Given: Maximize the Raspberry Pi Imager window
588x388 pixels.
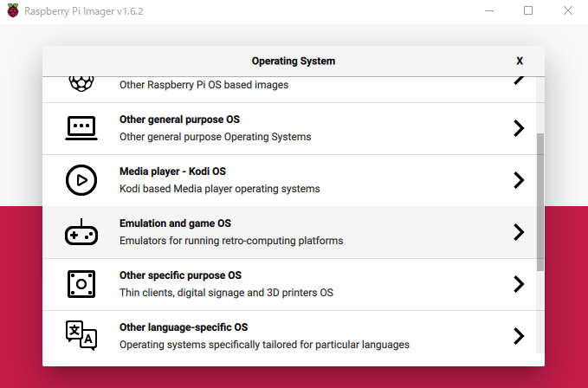Looking at the screenshot, I should [x=528, y=10].
